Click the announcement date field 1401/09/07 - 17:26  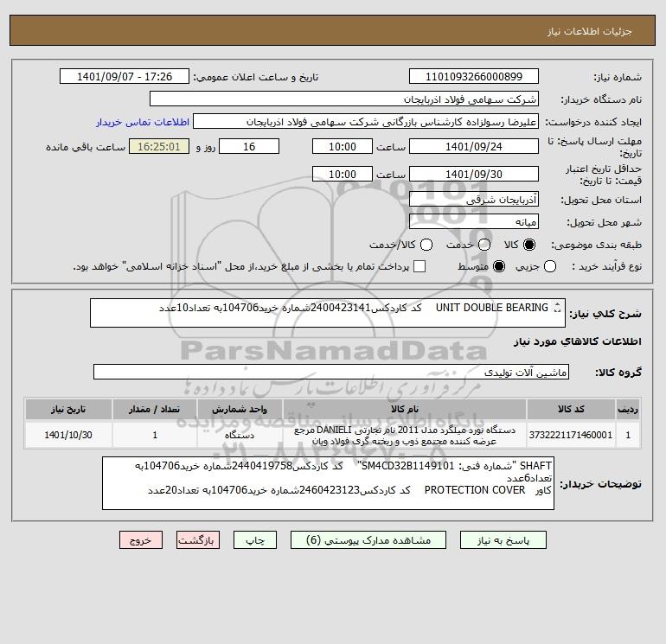(125, 76)
